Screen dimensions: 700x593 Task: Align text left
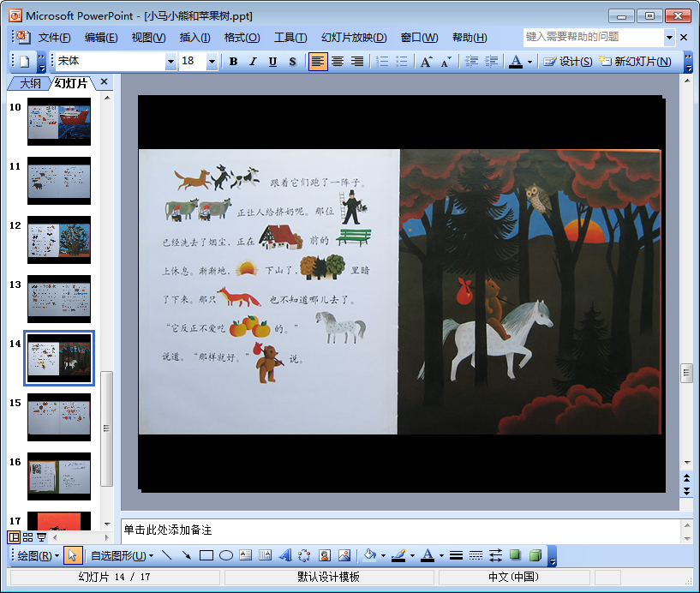318,62
